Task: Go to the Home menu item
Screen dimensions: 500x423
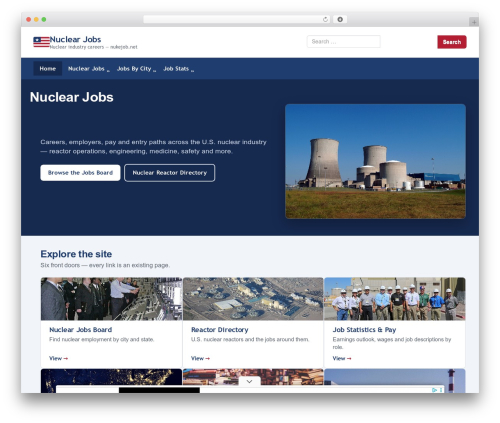Action: coord(48,69)
